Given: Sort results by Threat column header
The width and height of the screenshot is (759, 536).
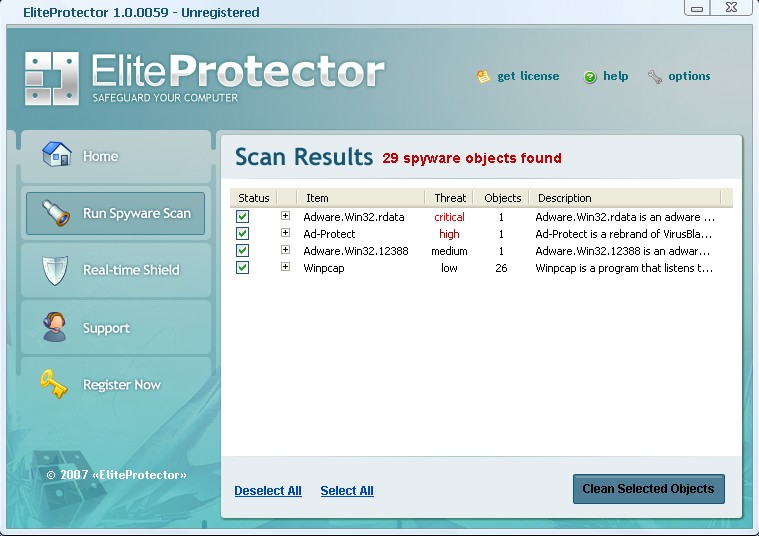Looking at the screenshot, I should click(x=450, y=198).
